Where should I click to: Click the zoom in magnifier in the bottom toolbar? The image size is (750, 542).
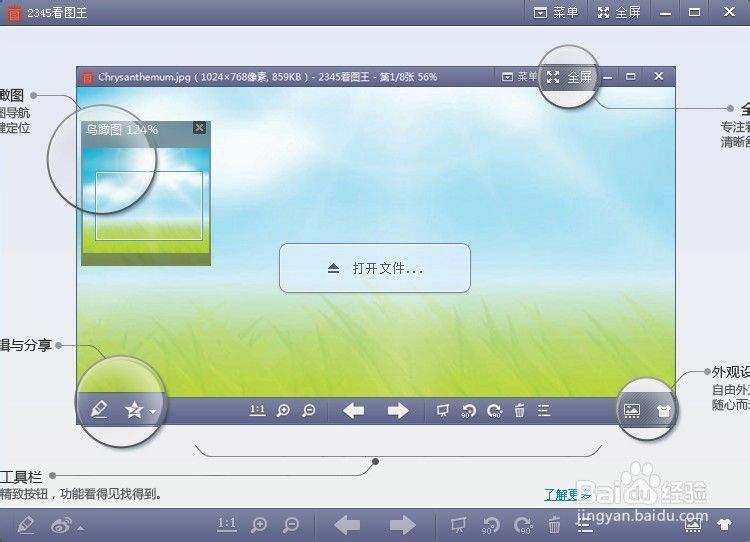click(259, 525)
